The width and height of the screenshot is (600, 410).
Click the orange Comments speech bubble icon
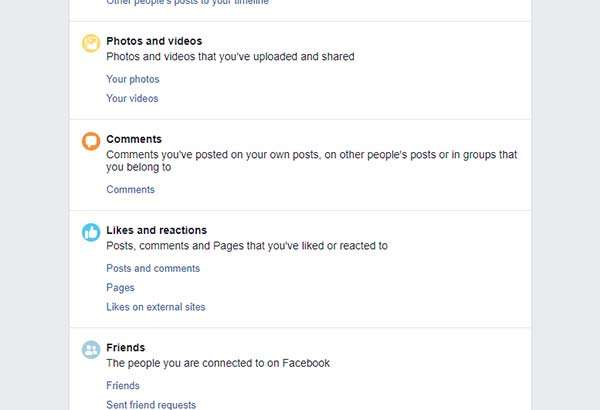91,141
